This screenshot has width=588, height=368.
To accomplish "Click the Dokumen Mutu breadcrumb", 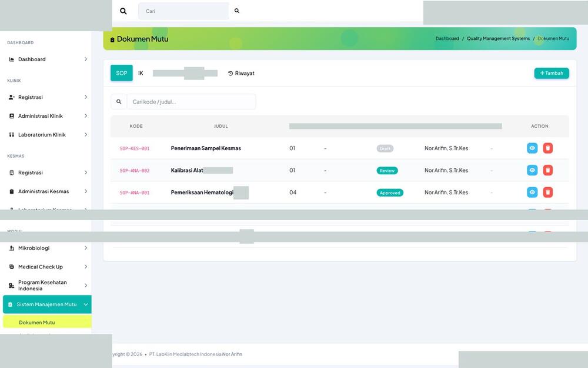I will click(x=553, y=39).
